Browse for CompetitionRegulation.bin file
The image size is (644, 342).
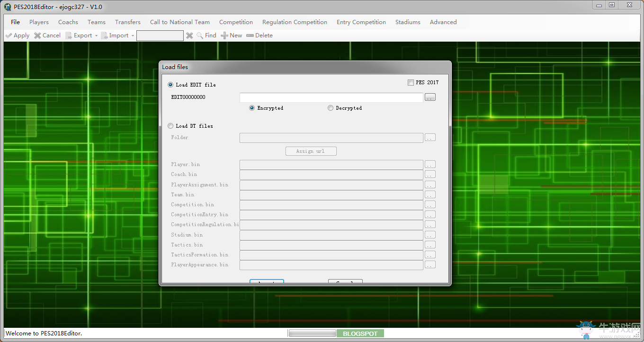click(x=430, y=225)
